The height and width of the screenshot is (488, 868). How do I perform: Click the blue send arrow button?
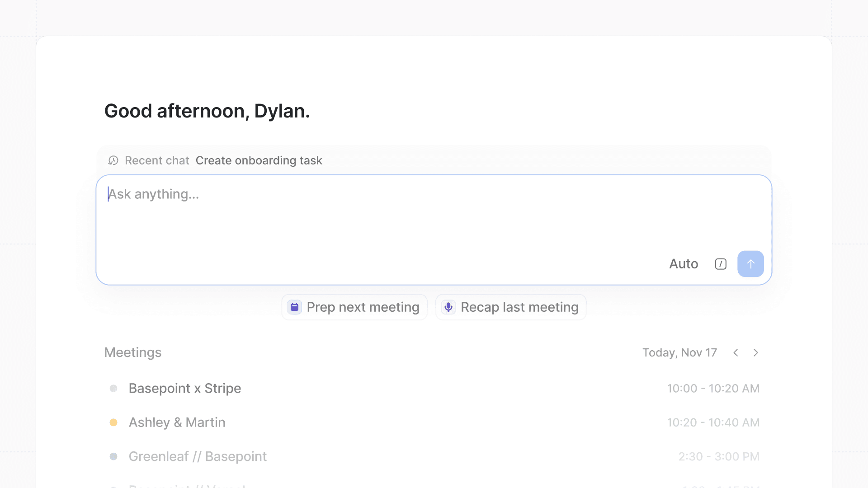pyautogui.click(x=750, y=263)
